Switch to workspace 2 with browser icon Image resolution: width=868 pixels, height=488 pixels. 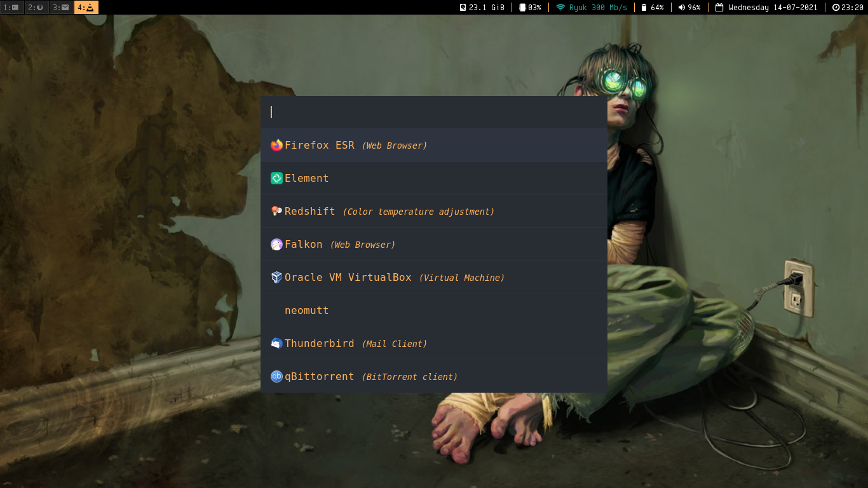click(37, 8)
